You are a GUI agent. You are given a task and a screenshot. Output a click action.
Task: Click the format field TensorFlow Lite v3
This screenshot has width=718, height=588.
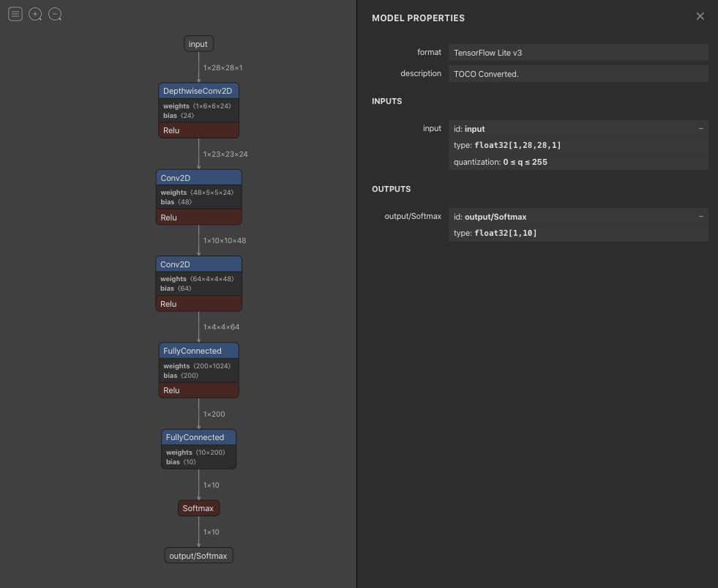578,53
